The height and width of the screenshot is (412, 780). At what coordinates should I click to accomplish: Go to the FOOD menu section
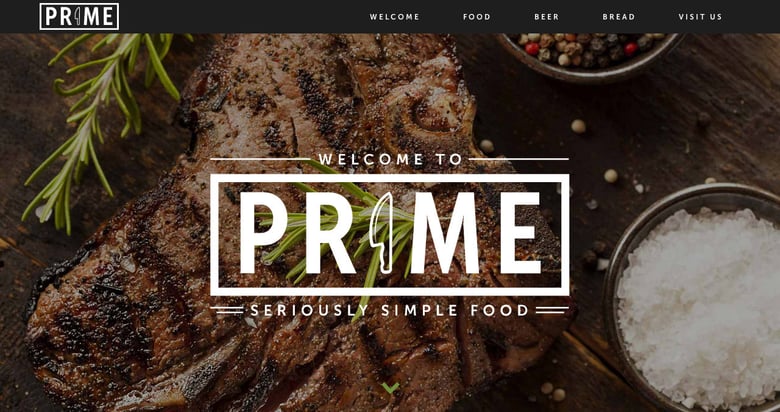(477, 17)
